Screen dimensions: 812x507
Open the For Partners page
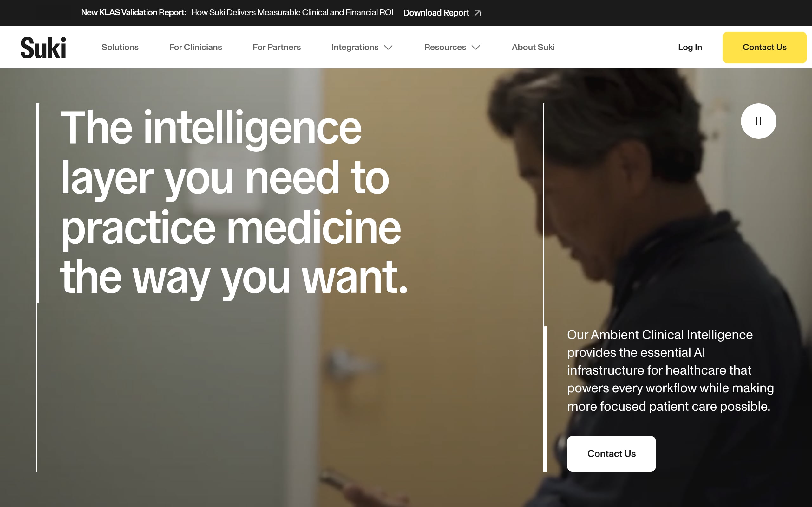(x=277, y=47)
